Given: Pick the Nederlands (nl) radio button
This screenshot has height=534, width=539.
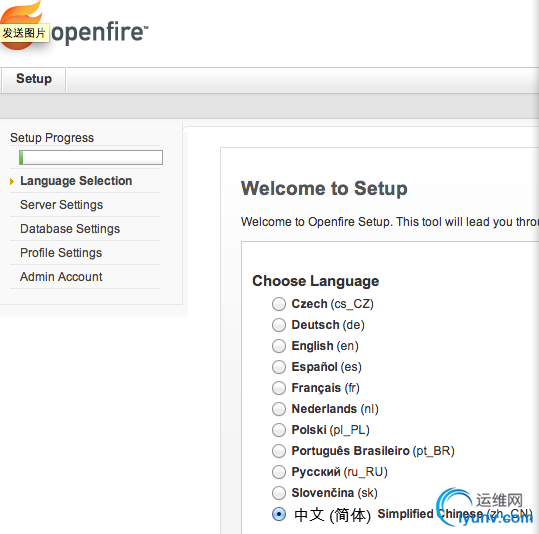Looking at the screenshot, I should point(279,409).
